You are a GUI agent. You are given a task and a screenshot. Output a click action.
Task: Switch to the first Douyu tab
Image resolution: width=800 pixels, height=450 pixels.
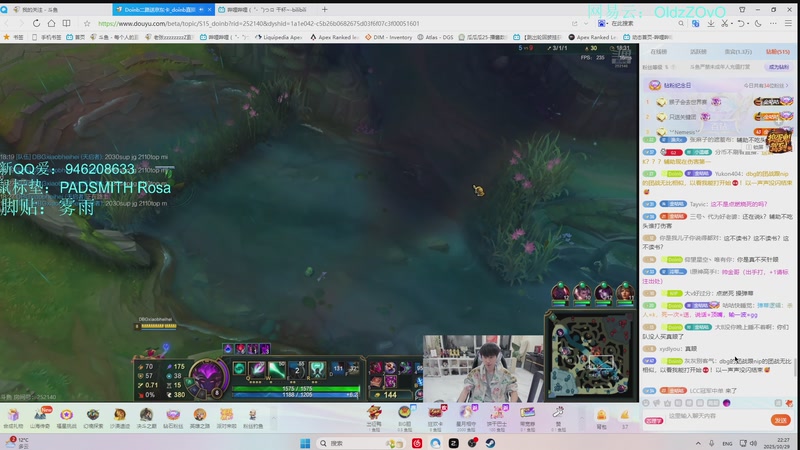56,9
